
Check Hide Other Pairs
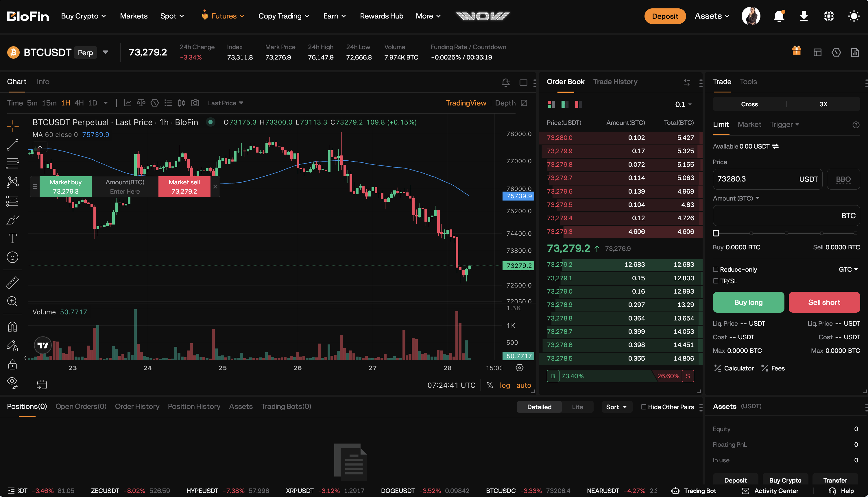pos(643,407)
